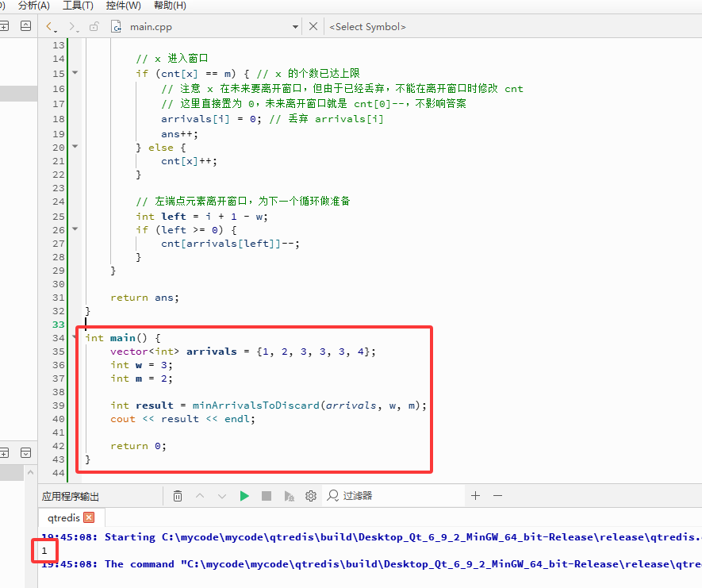Click the comment '// x 进入窗口' on line 14
This screenshot has height=588, width=702.
172,59
